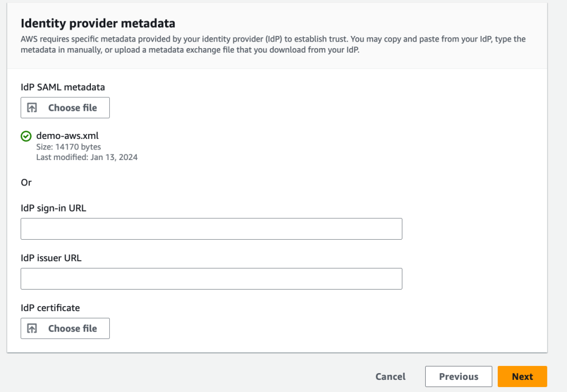Click the AWS metadata description paragraph
The width and height of the screenshot is (567, 392).
(x=273, y=44)
